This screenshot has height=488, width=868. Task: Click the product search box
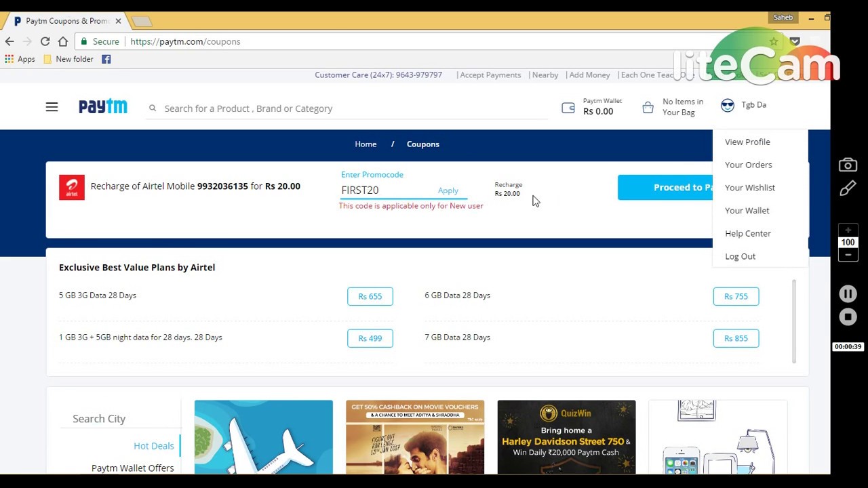point(347,108)
